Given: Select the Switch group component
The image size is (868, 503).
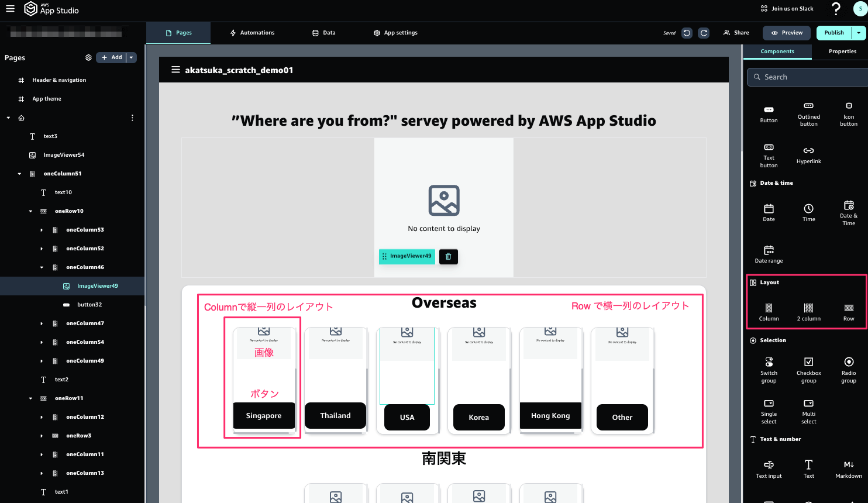Looking at the screenshot, I should [769, 370].
